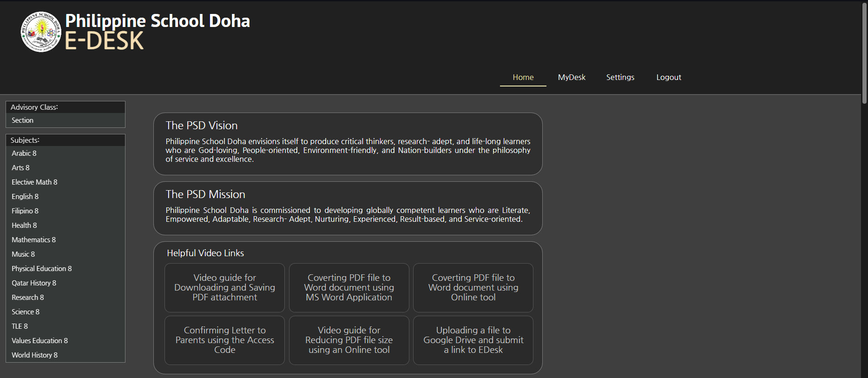Click the Helpful Video Links heading
The height and width of the screenshot is (378, 868).
tap(205, 253)
